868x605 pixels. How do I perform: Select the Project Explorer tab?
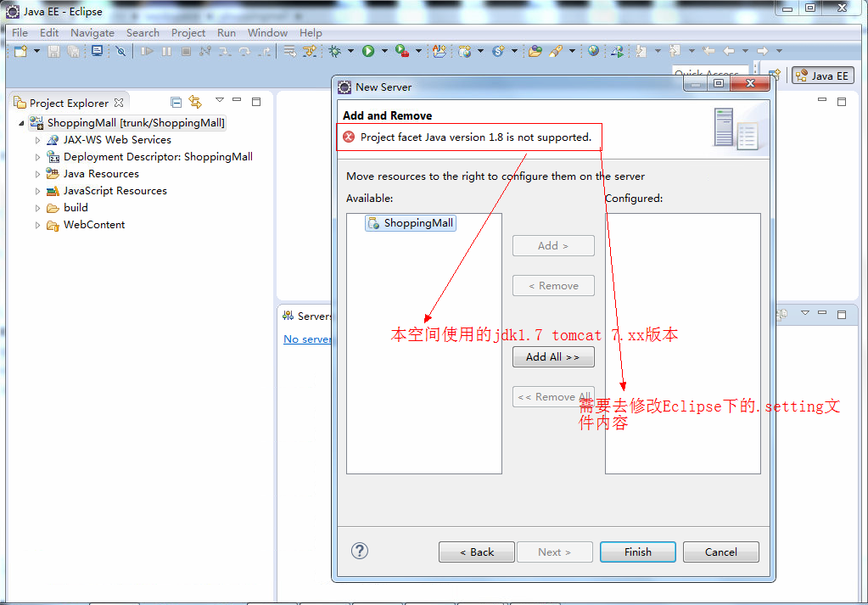(x=70, y=103)
